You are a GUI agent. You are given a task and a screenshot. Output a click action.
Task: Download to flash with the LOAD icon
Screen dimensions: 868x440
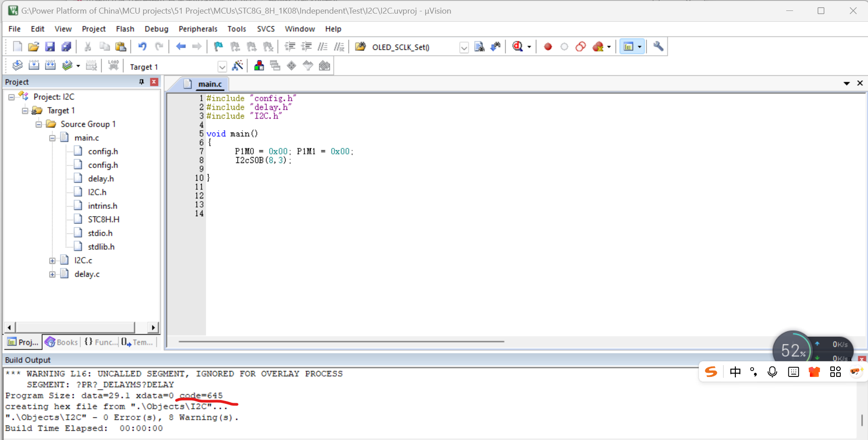114,66
